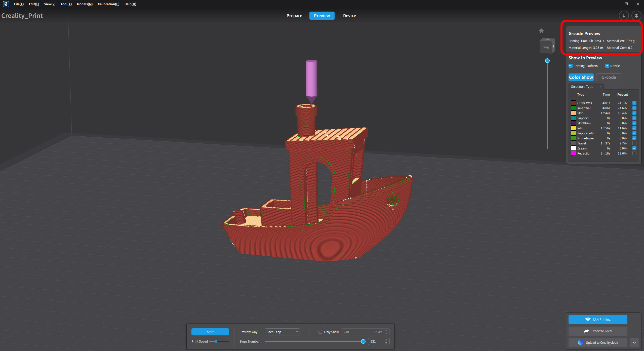Click the home view reset icon

[x=541, y=31]
